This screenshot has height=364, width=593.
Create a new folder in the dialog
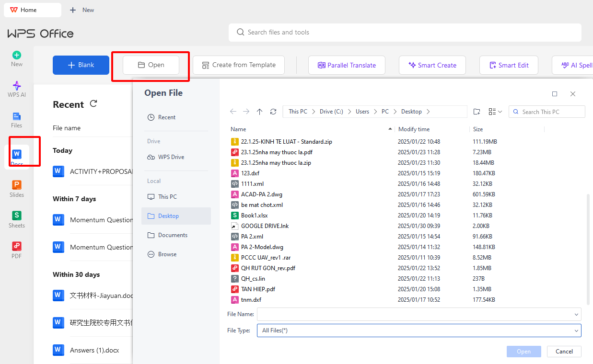pos(477,111)
